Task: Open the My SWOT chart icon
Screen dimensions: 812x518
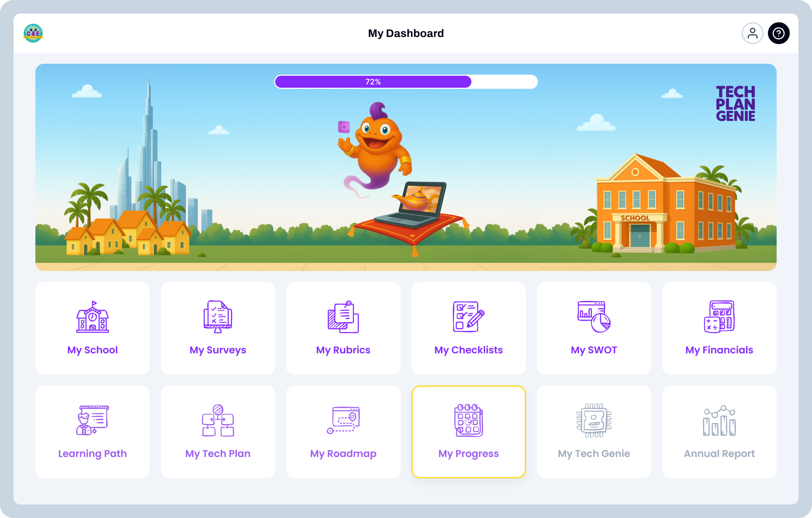Action: coord(594,317)
